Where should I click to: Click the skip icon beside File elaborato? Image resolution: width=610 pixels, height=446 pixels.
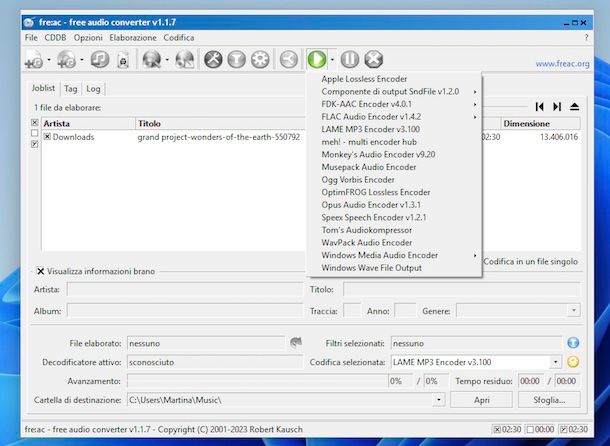click(296, 342)
